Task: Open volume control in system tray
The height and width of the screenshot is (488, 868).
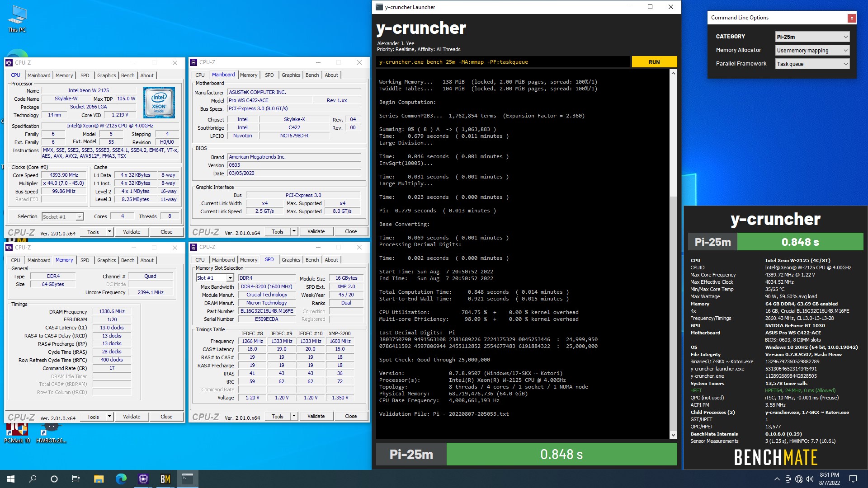Action: pos(809,479)
